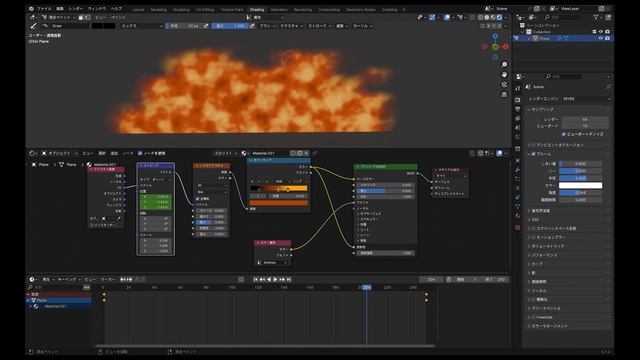Adjust the brush radius slider
Viewport: 640px width, 360px height.
click(184, 26)
